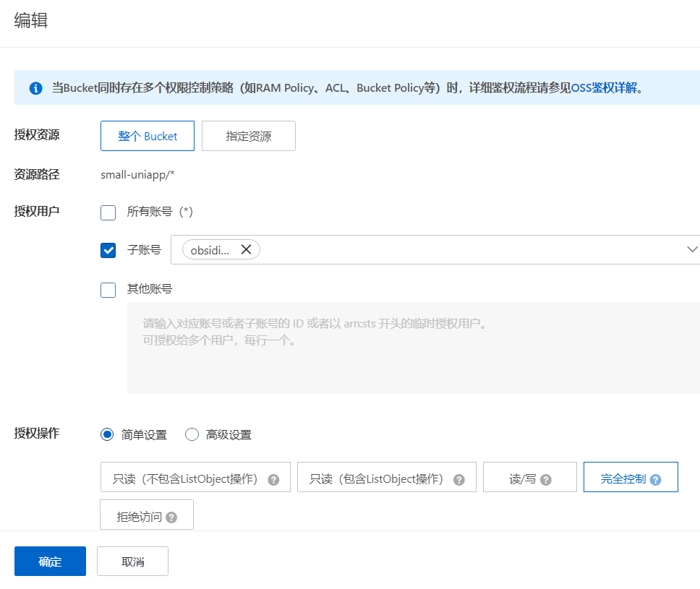Click the help icon next to 读/写
700x589 pixels.
click(546, 479)
